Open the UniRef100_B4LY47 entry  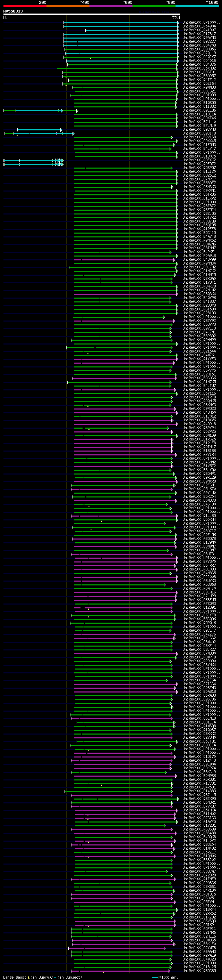(x=199, y=149)
